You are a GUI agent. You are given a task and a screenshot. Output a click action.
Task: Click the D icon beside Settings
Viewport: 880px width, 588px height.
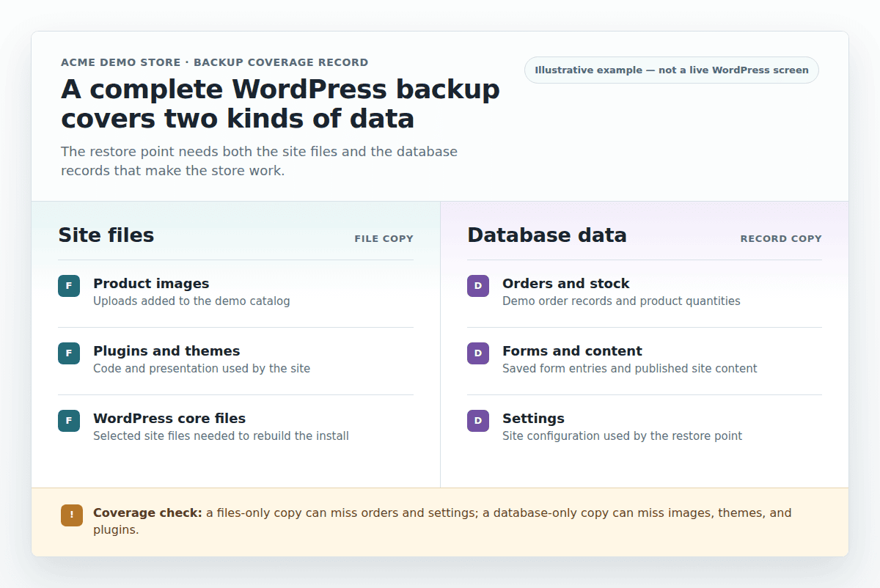pyautogui.click(x=478, y=421)
